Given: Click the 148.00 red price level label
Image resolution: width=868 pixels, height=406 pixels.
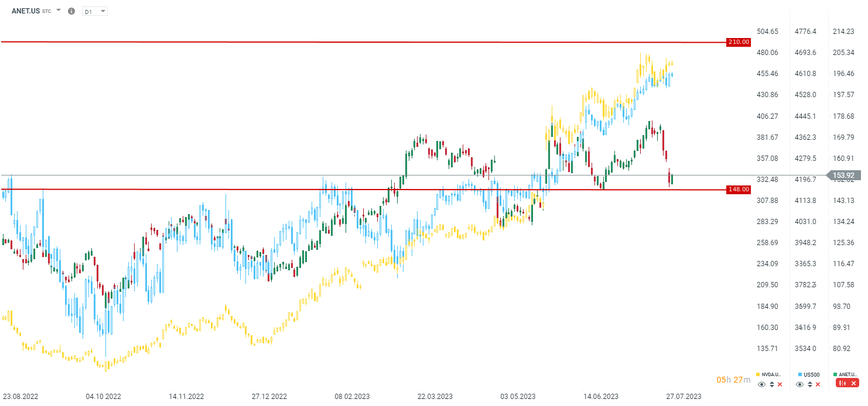Looking at the screenshot, I should tap(738, 190).
